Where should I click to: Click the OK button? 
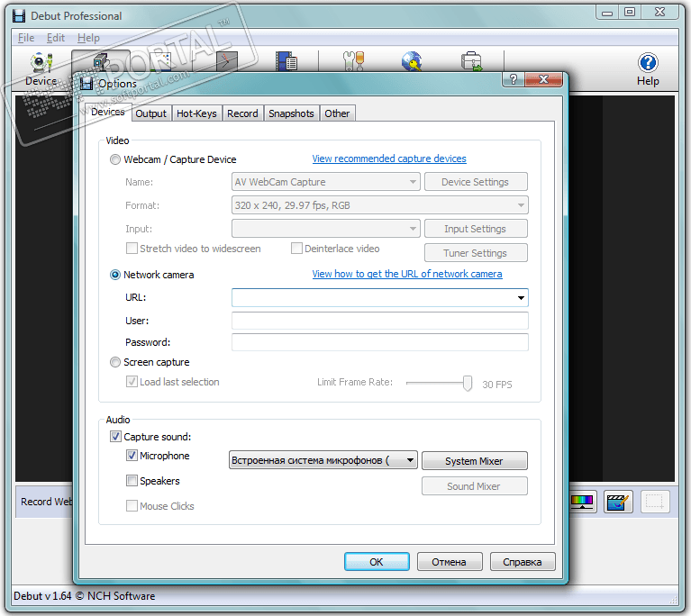pos(377,562)
